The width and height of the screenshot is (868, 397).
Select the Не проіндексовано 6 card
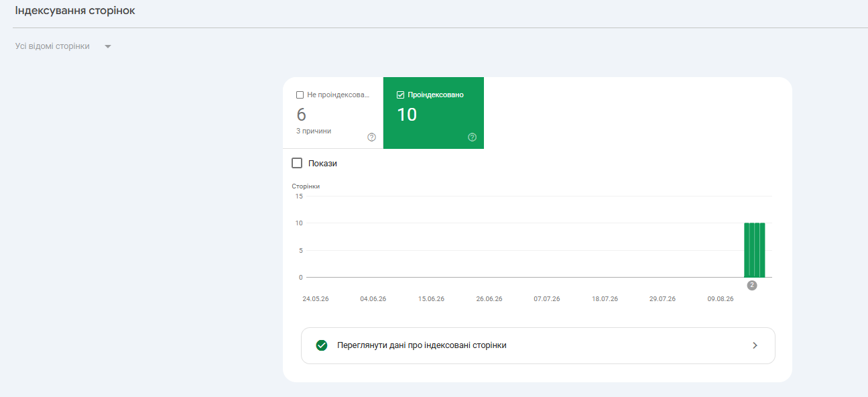point(333,113)
